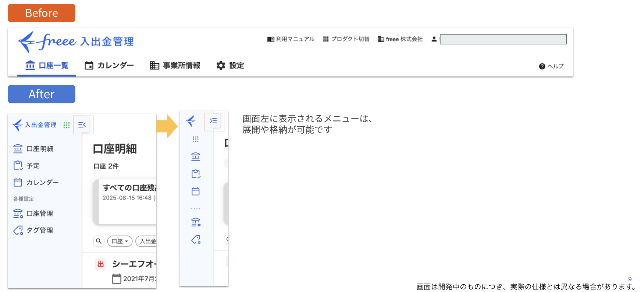Screen dimensions: 644x292
Task: Expand the collapsed sidebar menu
Action: 214,121
